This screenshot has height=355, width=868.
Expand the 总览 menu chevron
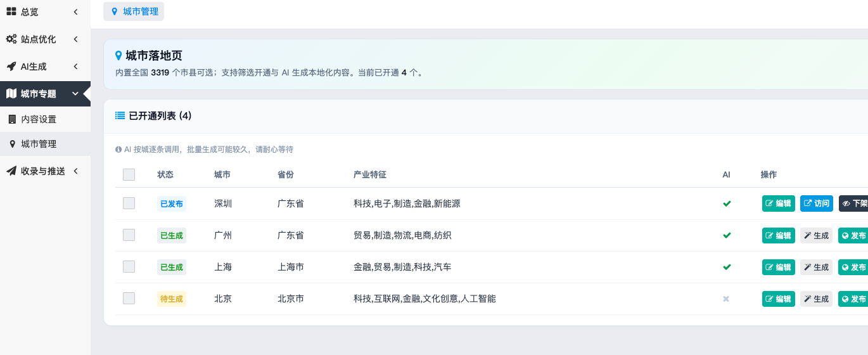pyautogui.click(x=75, y=12)
